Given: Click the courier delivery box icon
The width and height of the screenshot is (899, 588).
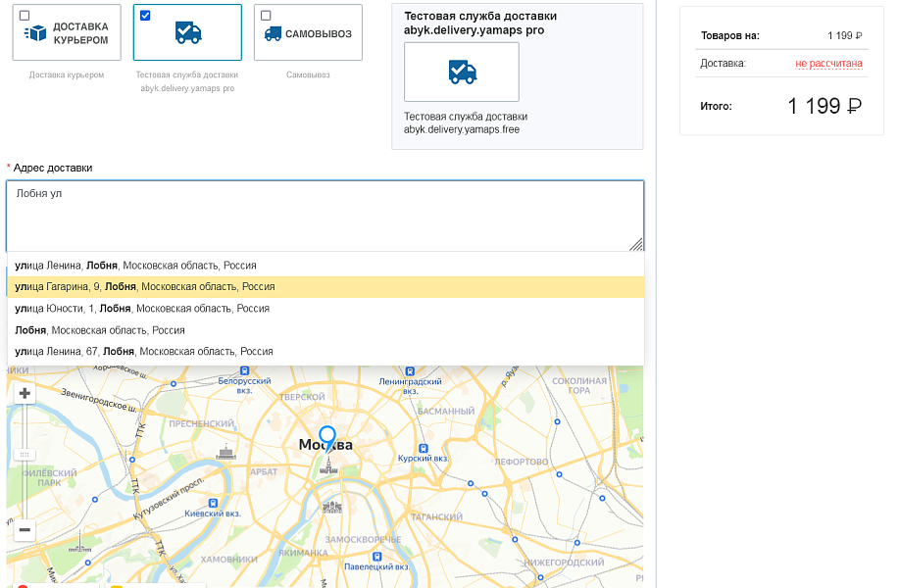Looking at the screenshot, I should point(36,33).
